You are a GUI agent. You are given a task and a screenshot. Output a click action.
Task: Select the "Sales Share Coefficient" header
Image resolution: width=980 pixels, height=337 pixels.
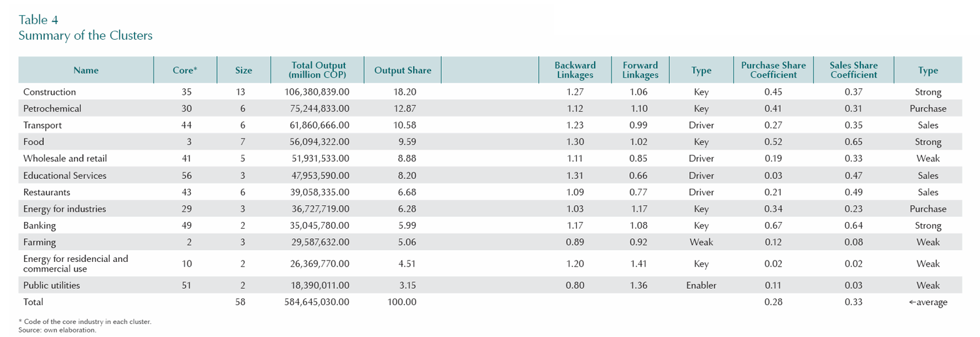(853, 71)
